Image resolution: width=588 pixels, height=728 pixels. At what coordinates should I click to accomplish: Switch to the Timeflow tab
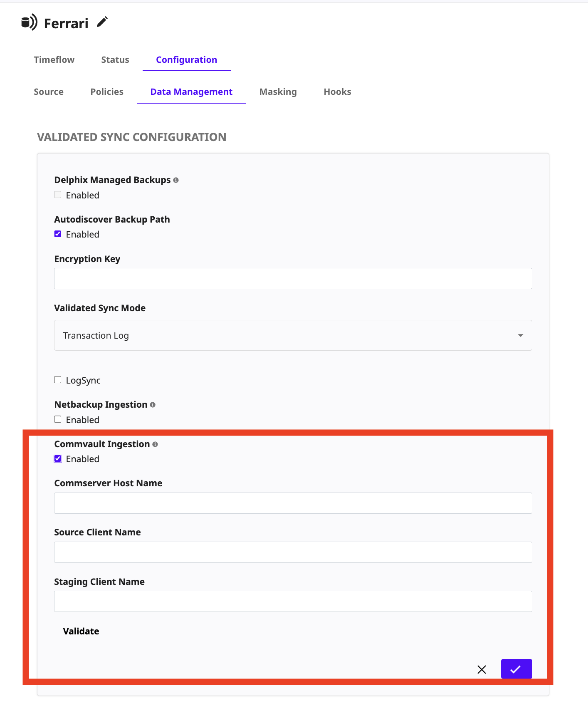point(54,59)
